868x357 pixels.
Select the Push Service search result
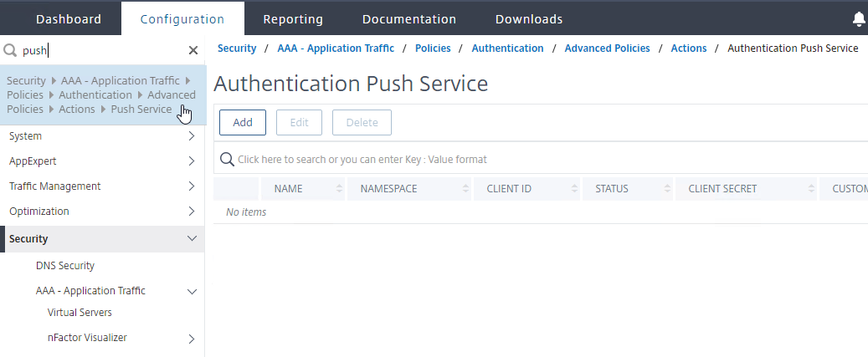(103, 94)
